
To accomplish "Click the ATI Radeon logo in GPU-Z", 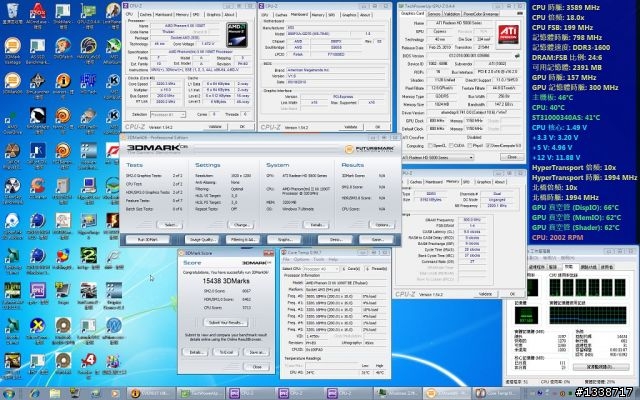I will click(x=508, y=34).
